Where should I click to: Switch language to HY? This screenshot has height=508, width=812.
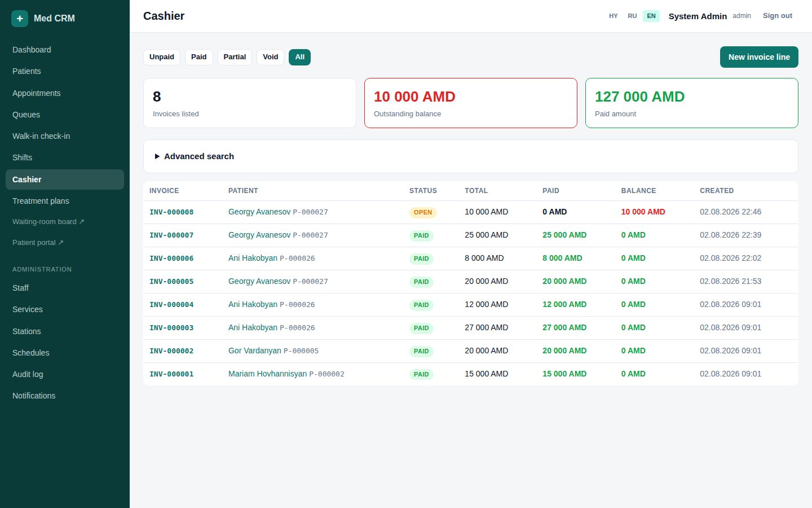click(614, 16)
